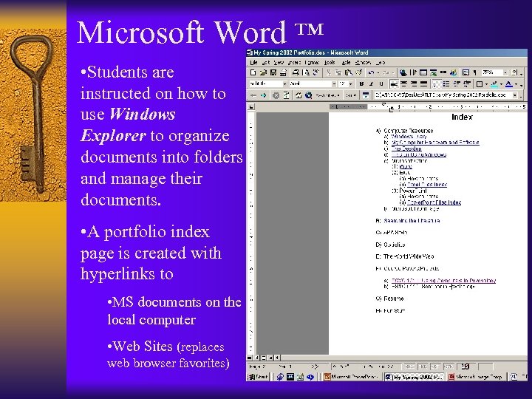Screen dimensions: 532x399
Task: Select the Format Painter brush icon
Action: click(x=359, y=72)
